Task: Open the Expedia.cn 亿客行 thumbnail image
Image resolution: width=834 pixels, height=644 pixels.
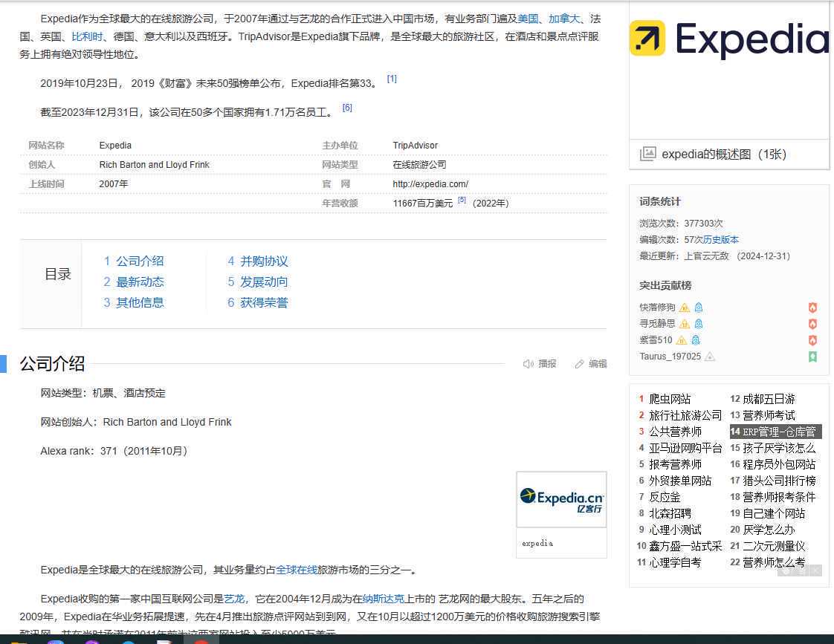Action: (561, 499)
